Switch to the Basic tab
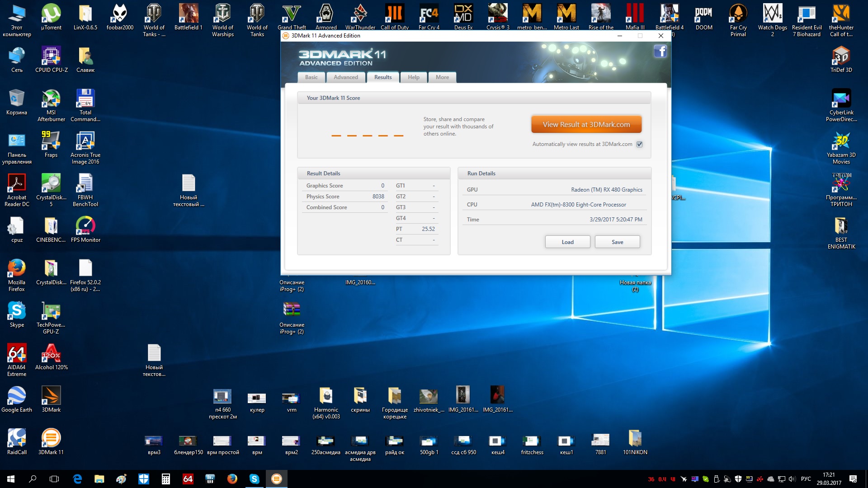 [311, 77]
